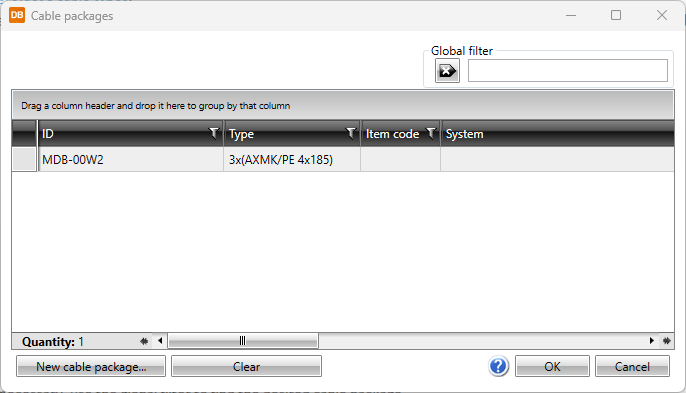Viewport: 686px width, 393px height.
Task: Click into the Global filter text field
Action: (567, 70)
